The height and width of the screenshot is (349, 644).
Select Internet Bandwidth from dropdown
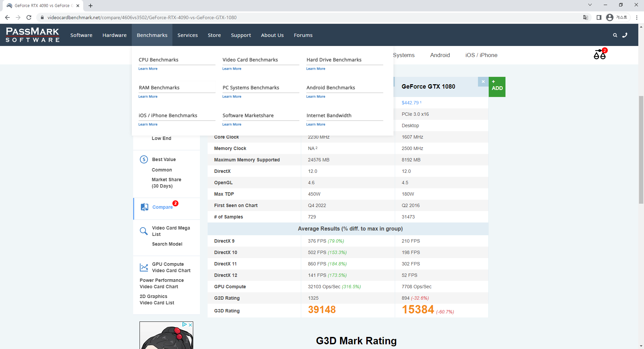(329, 115)
